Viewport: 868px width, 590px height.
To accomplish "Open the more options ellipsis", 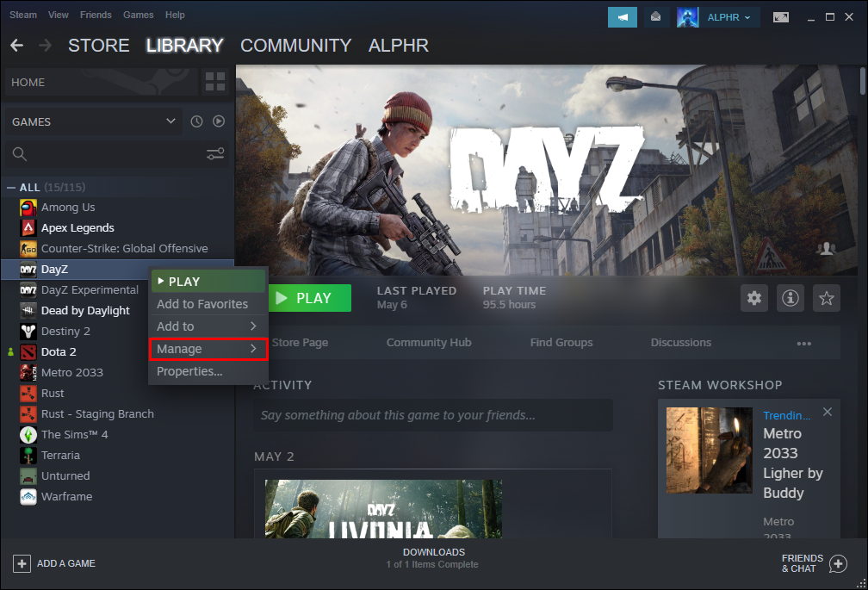I will pyautogui.click(x=803, y=344).
